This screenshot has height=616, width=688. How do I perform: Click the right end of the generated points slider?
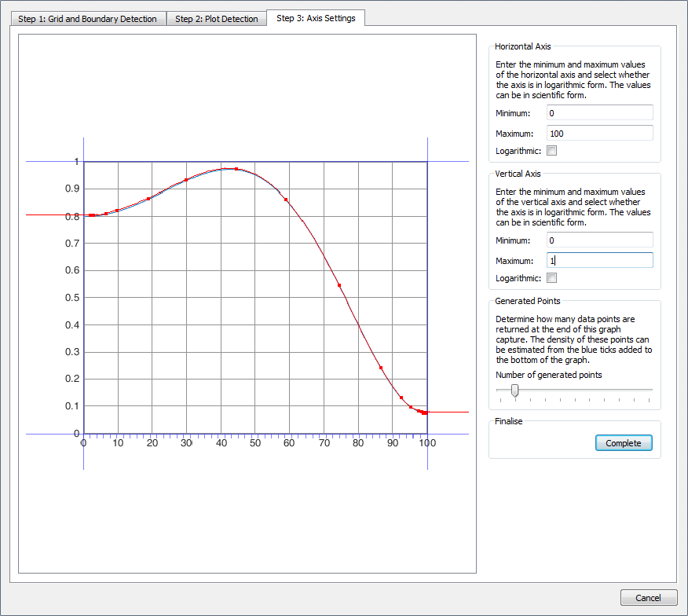coord(650,390)
